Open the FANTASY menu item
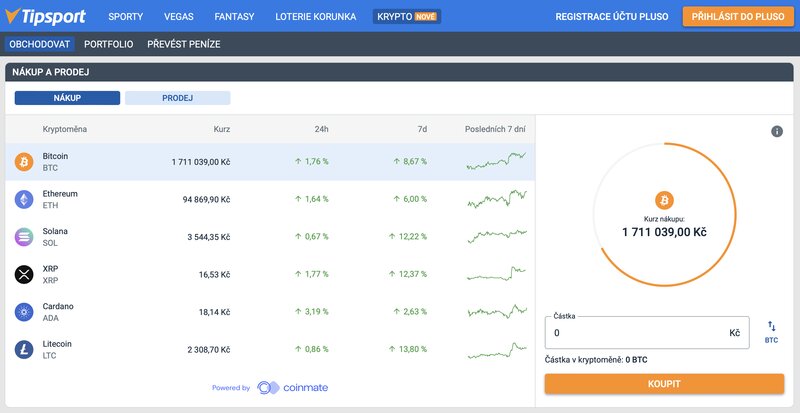Image resolution: width=800 pixels, height=413 pixels. pyautogui.click(x=234, y=16)
